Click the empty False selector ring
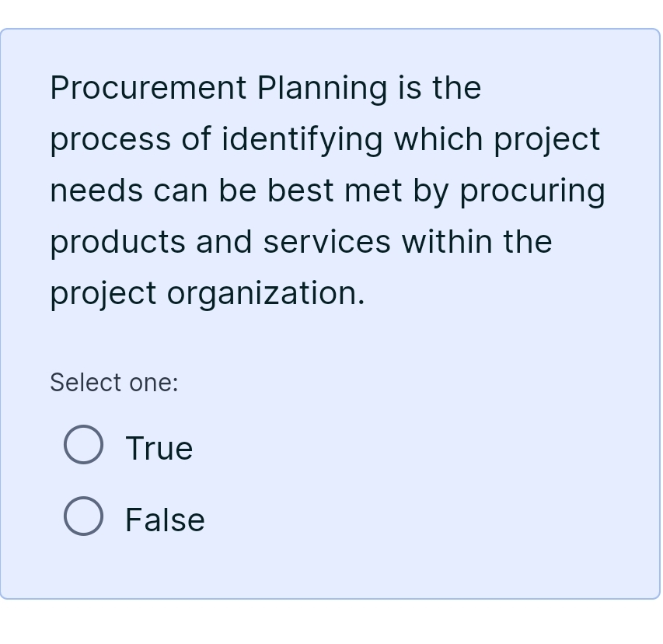 (83, 516)
